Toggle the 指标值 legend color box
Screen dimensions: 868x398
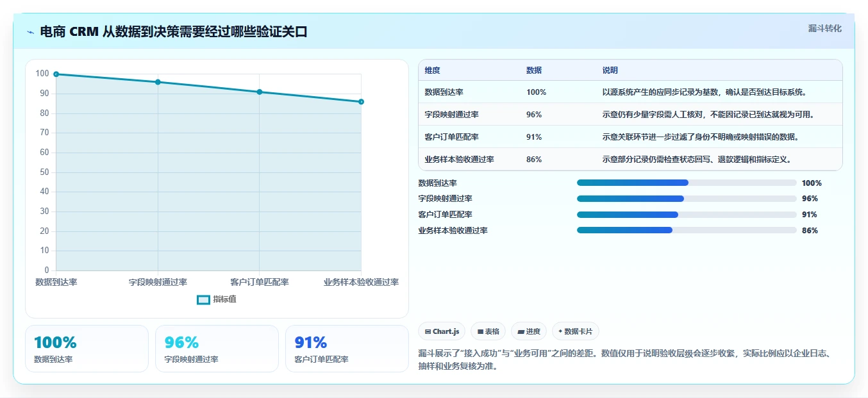tap(203, 299)
